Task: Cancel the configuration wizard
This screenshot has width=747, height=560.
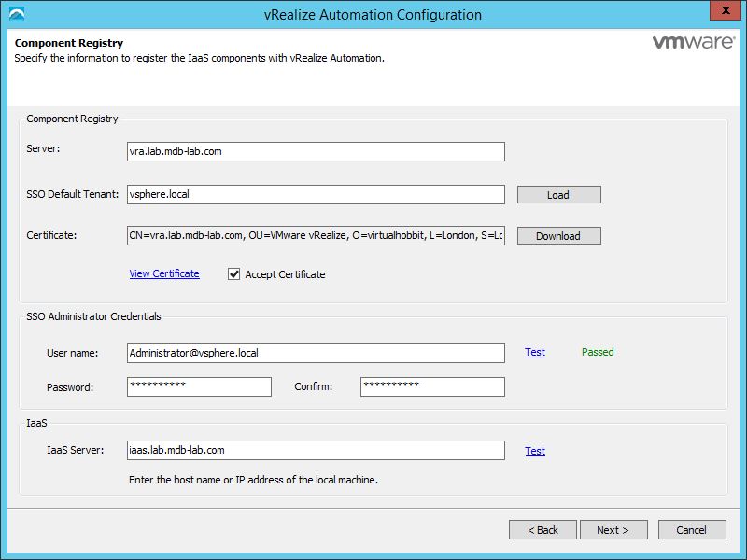Action: (692, 530)
